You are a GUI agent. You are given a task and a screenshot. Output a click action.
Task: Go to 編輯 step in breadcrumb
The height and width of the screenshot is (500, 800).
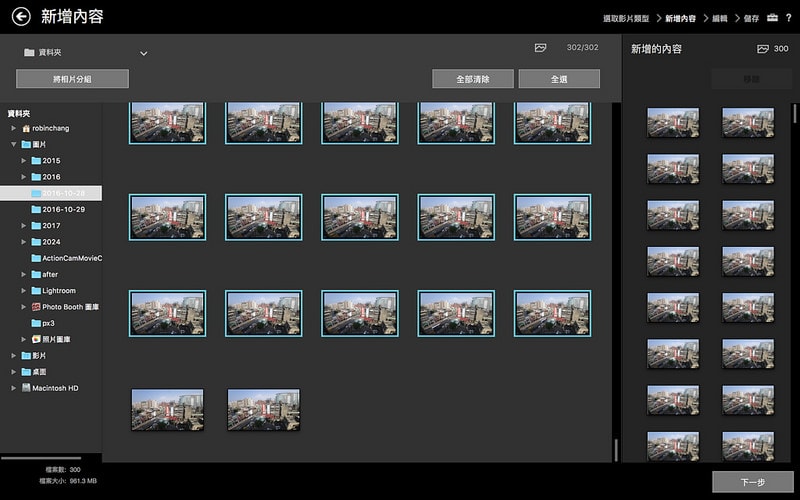click(x=719, y=19)
